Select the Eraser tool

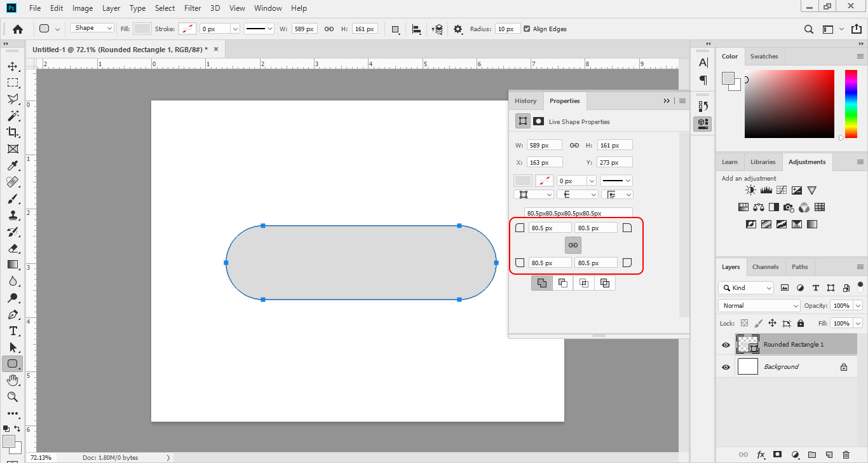pos(12,248)
